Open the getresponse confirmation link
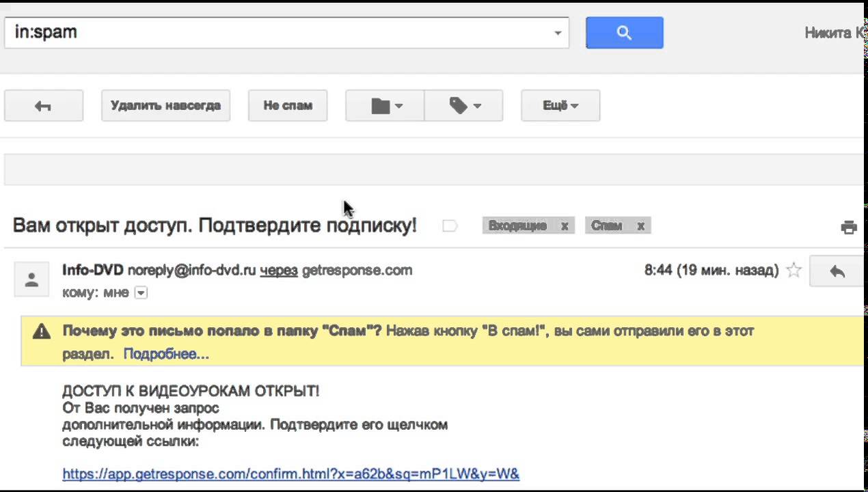This screenshot has height=492, width=868. point(290,474)
